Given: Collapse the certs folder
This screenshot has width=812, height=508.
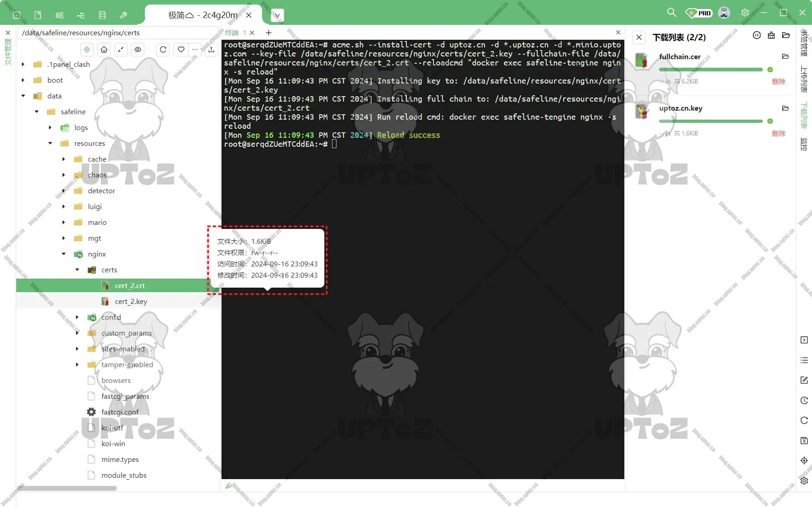Looking at the screenshot, I should tap(77, 270).
